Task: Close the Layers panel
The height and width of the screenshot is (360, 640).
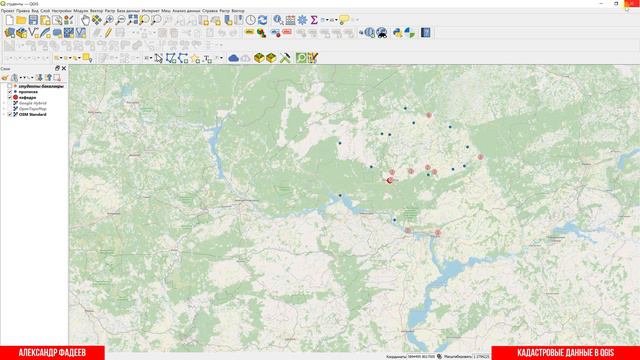Action: (64, 69)
